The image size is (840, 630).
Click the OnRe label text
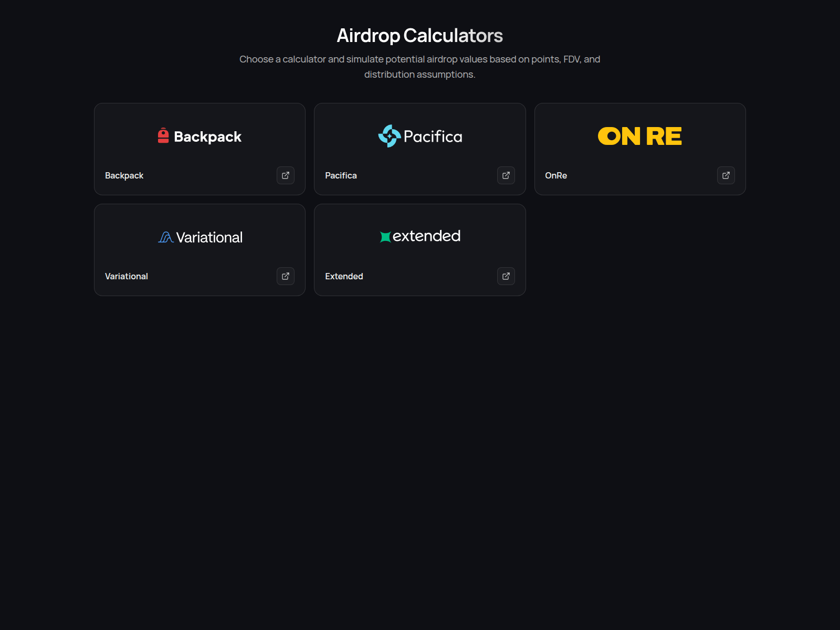[x=555, y=175]
